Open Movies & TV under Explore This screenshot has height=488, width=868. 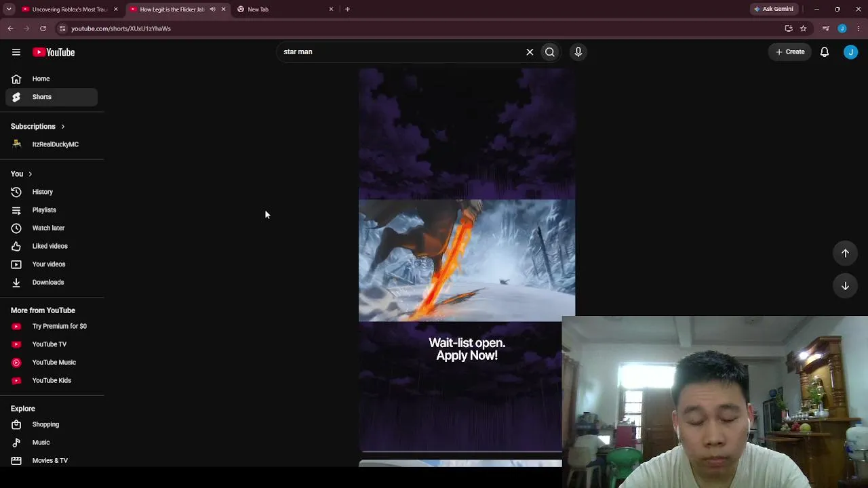pyautogui.click(x=52, y=460)
